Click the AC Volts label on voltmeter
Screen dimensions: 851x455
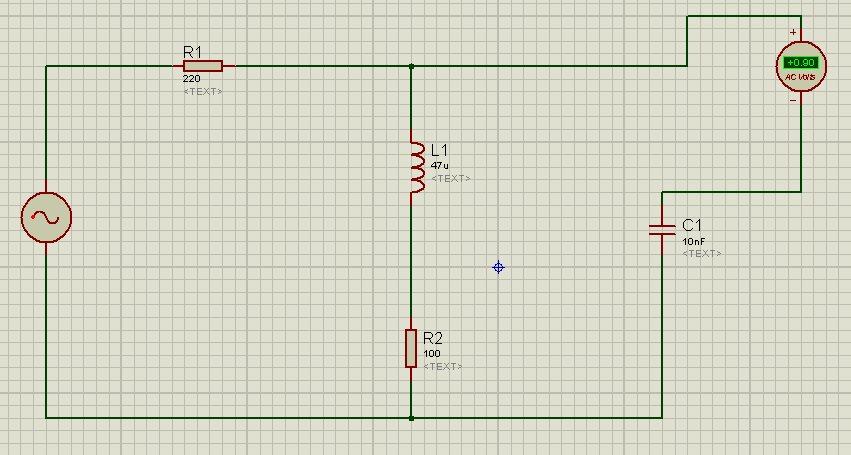[801, 77]
